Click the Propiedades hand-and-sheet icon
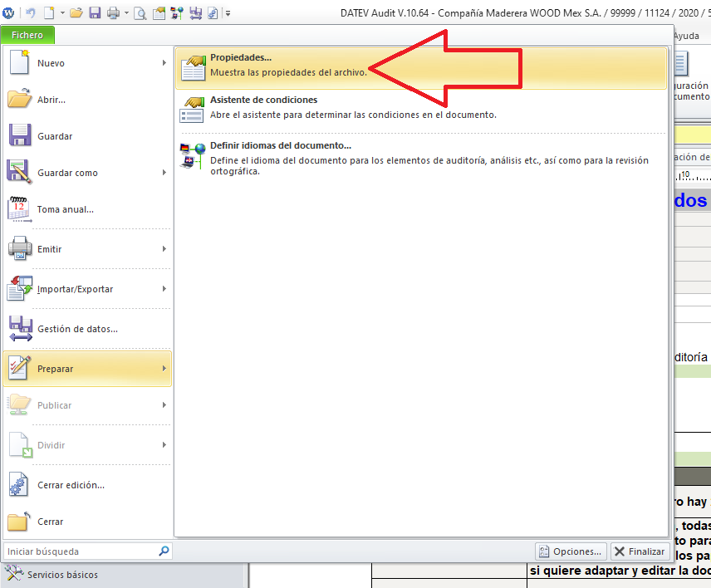The image size is (711, 588). (194, 67)
